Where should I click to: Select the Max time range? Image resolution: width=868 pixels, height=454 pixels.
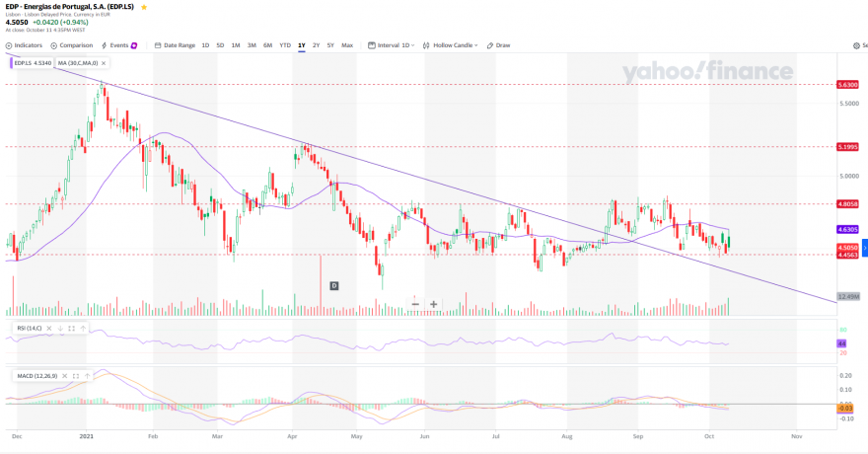pyautogui.click(x=347, y=45)
